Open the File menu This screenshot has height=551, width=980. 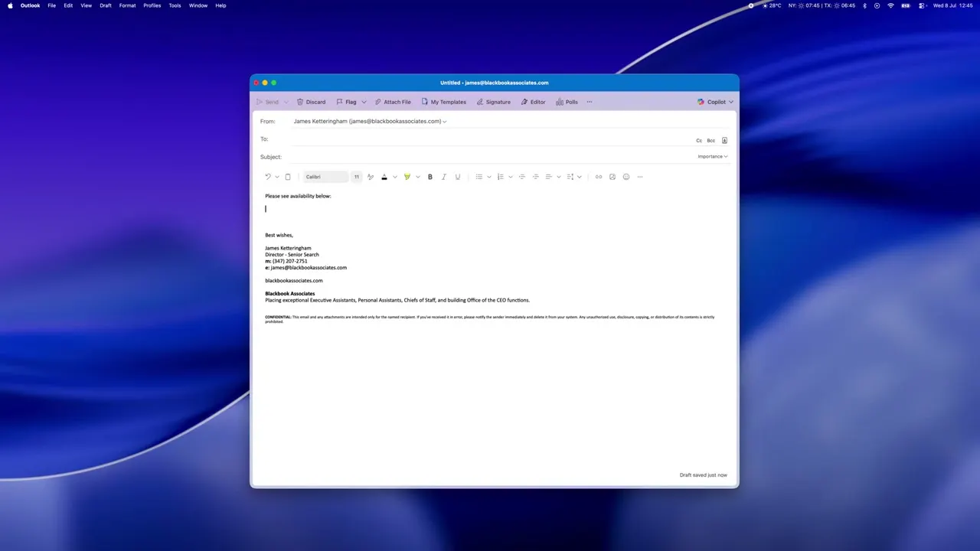coord(51,5)
